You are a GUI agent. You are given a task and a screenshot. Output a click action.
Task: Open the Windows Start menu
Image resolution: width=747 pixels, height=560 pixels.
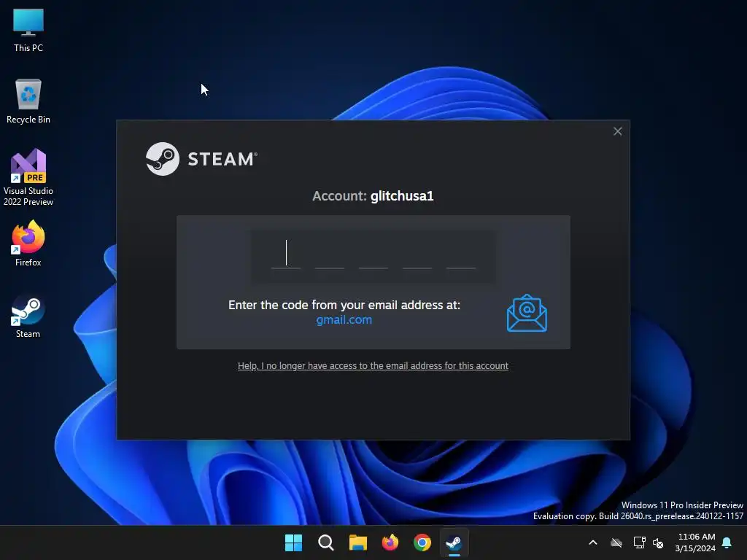click(293, 542)
